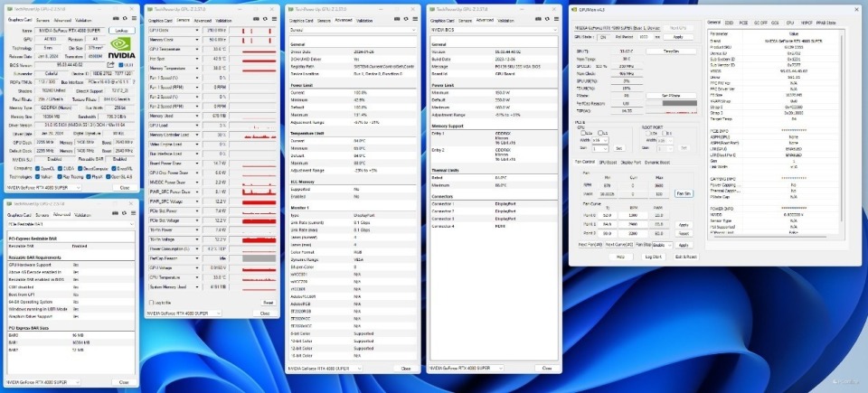868x393 pixels.
Task: Click the Poll Period input field
Action: [646, 36]
